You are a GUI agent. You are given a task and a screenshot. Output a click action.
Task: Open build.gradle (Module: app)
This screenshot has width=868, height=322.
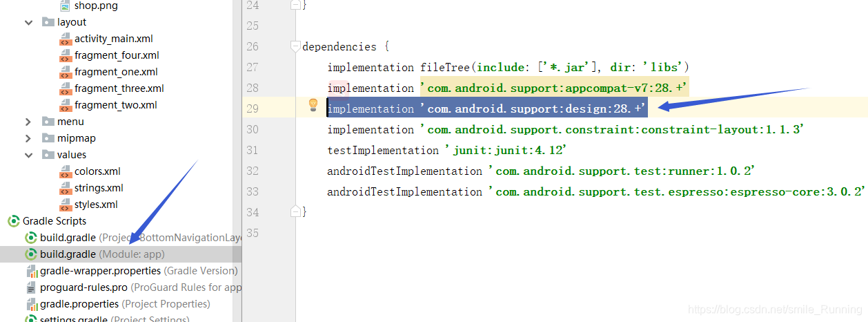(x=102, y=254)
